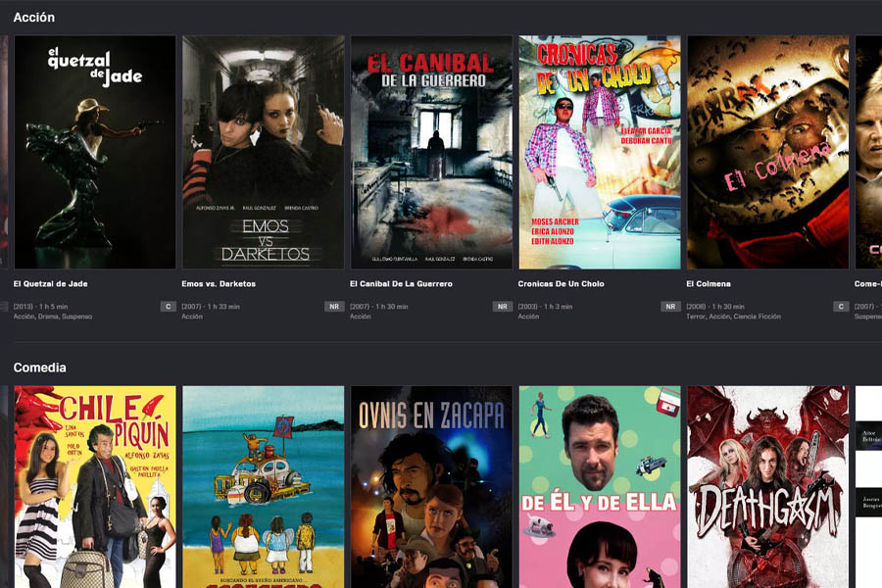Open the Chile Piquín comedy poster
The width and height of the screenshot is (882, 588).
(95, 487)
